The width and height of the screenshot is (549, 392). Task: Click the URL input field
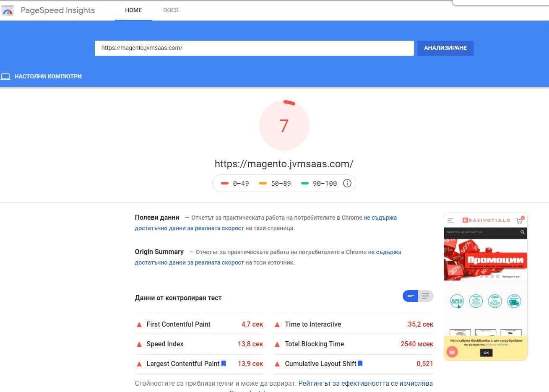click(x=254, y=48)
